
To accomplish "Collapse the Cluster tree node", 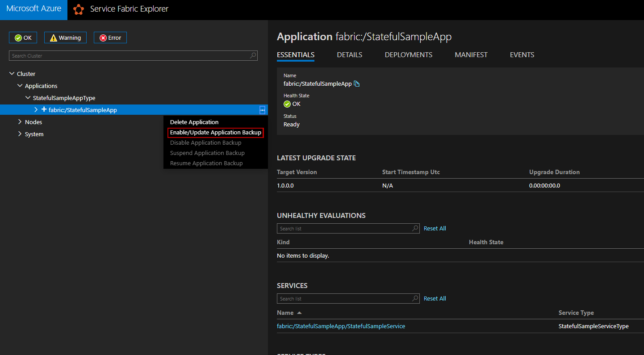I will [x=12, y=74].
